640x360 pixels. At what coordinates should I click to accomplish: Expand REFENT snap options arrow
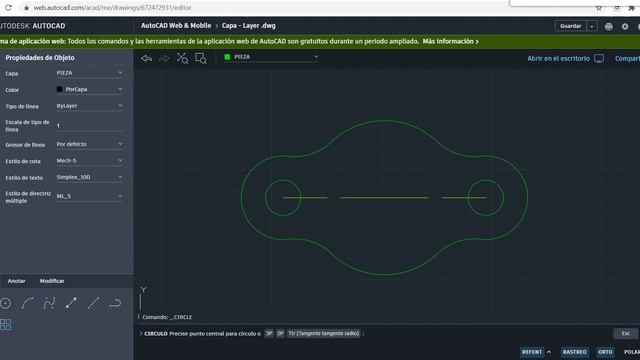tap(549, 352)
